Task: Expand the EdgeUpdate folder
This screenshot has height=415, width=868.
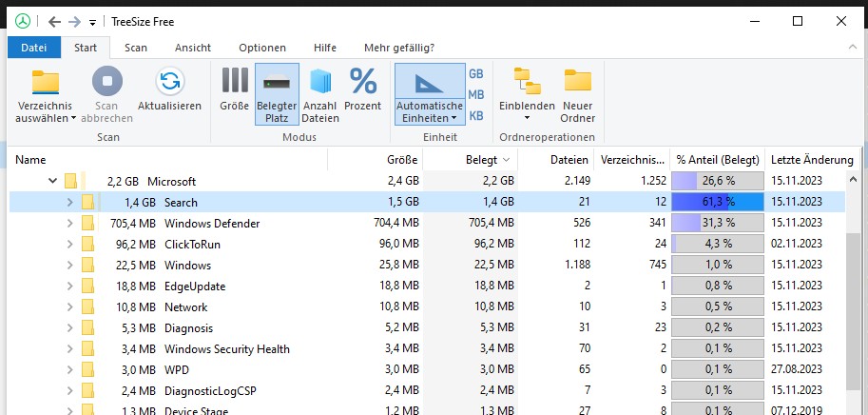Action: pos(69,286)
